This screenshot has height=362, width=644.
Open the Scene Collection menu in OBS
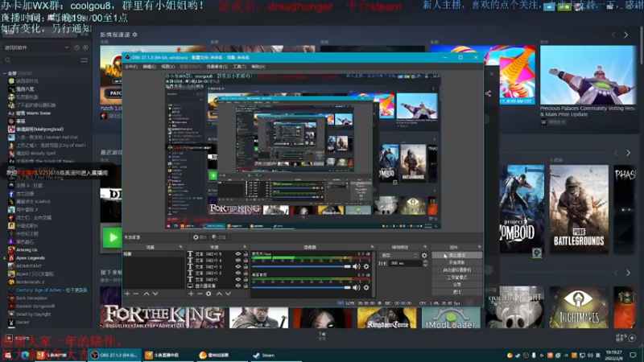217,67
